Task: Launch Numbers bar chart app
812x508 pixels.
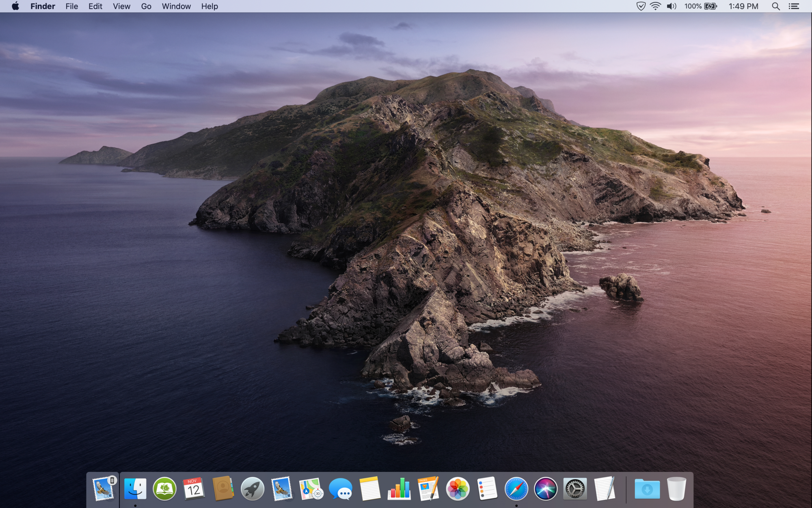Action: 399,488
